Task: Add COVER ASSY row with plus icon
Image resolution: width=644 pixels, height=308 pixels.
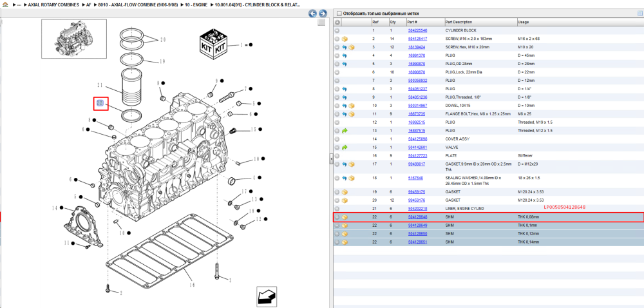Action: pyautogui.click(x=337, y=139)
